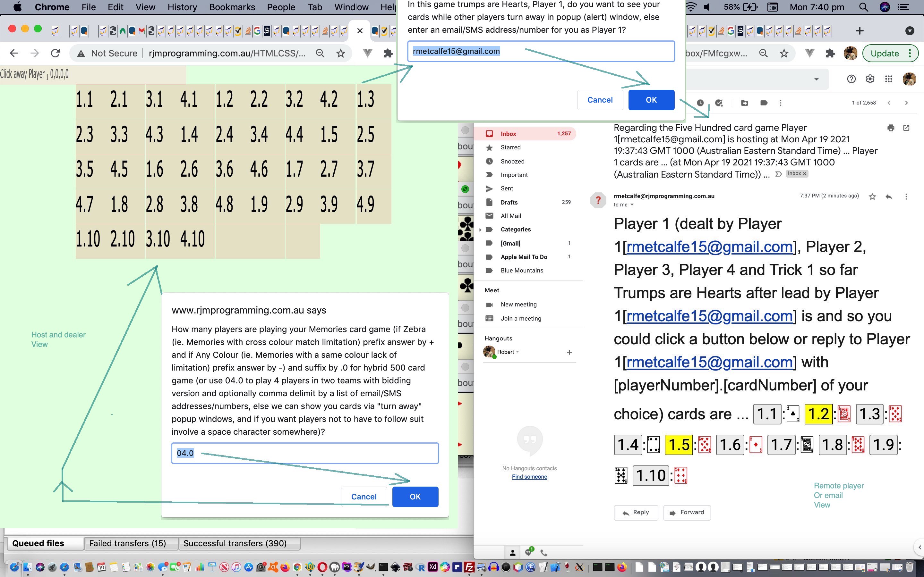
Task: Click the Reply button in email view
Action: point(635,512)
